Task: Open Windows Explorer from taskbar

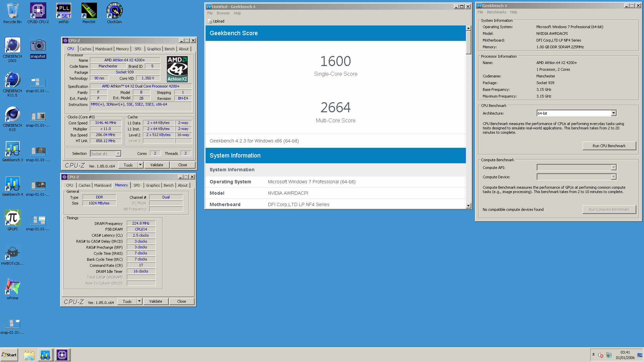Action: click(29, 355)
